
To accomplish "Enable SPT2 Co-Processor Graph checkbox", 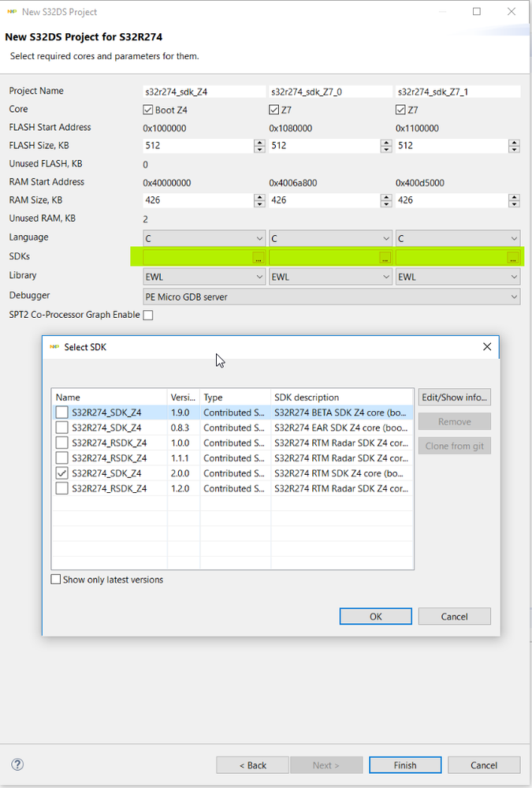I will click(x=147, y=315).
